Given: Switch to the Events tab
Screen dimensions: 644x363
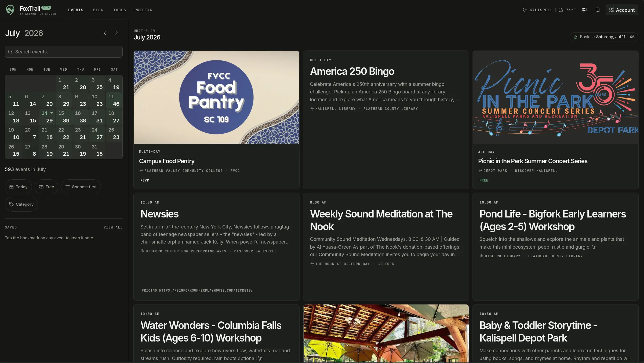Looking at the screenshot, I should pos(76,10).
